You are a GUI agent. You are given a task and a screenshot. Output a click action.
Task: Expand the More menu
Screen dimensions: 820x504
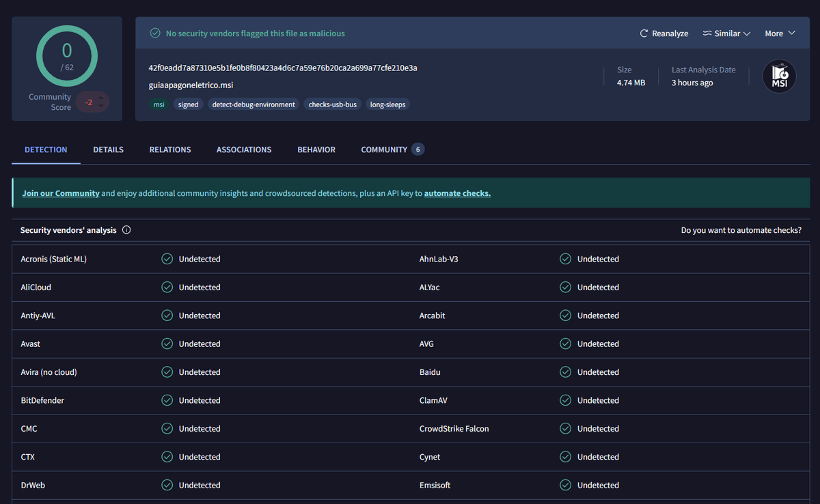click(x=780, y=33)
